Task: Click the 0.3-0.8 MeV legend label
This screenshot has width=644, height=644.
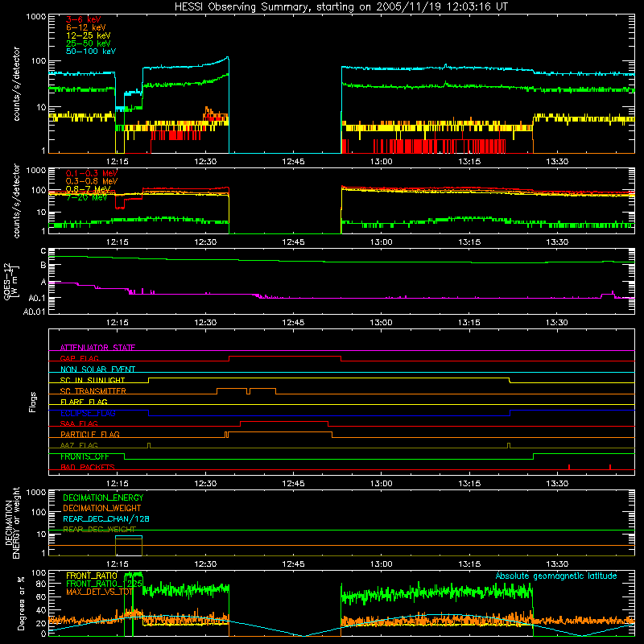Action: click(x=92, y=181)
